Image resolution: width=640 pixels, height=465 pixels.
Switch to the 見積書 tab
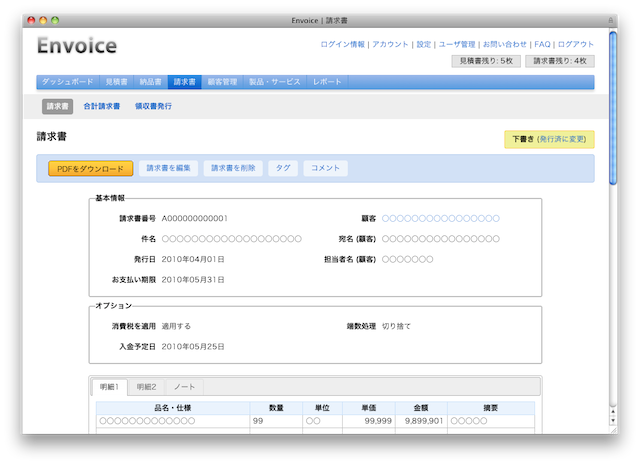coord(114,82)
